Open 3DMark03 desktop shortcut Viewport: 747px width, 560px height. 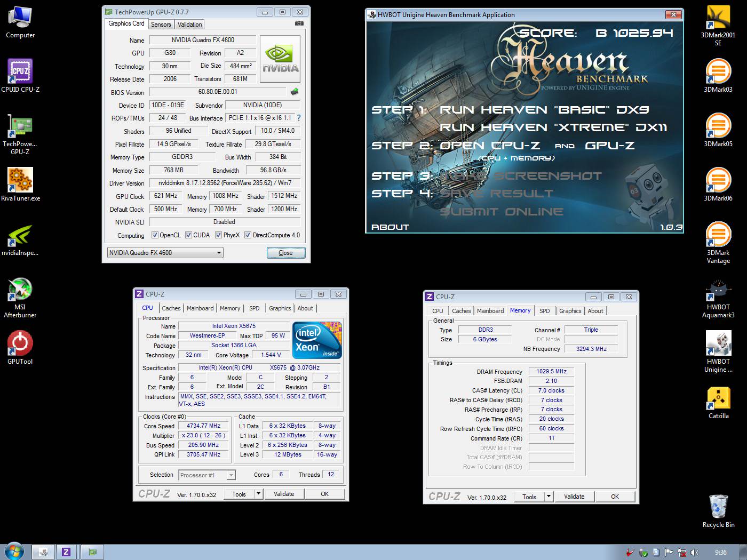click(718, 76)
